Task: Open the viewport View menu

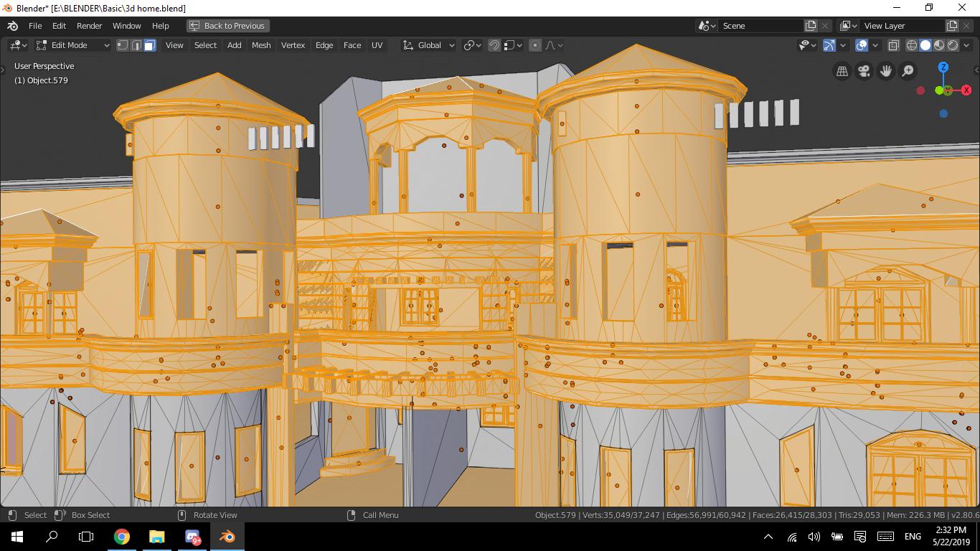Action: tap(174, 45)
